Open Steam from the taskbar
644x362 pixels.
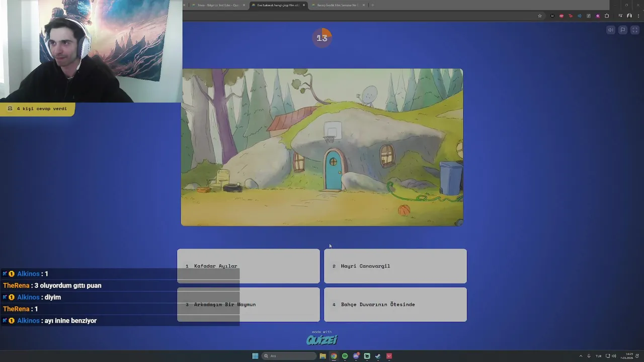(x=378, y=356)
